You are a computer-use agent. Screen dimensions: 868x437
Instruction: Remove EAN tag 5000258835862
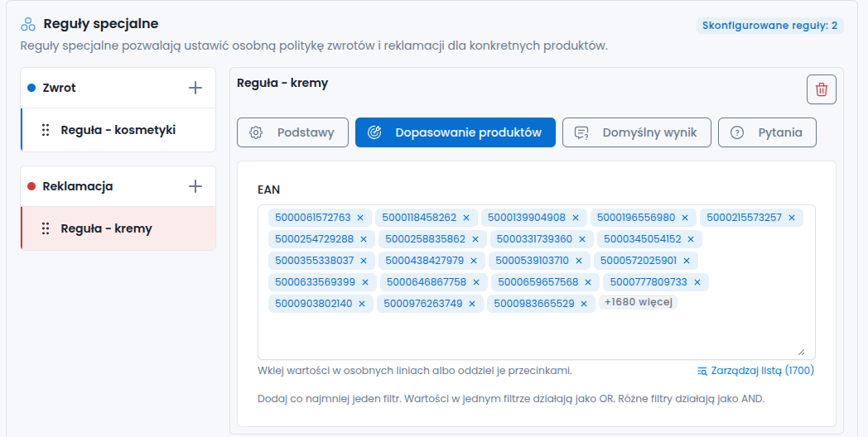(475, 239)
